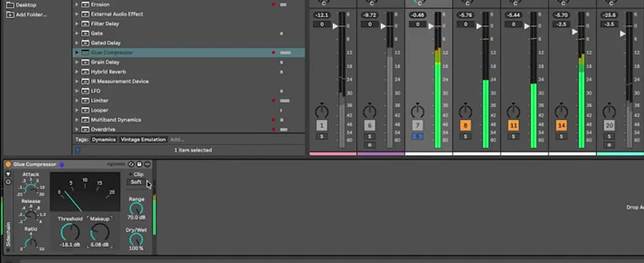Expand the Hybrid Reverb presets arrow
Image resolution: width=644 pixels, height=263 pixels.
point(77,72)
